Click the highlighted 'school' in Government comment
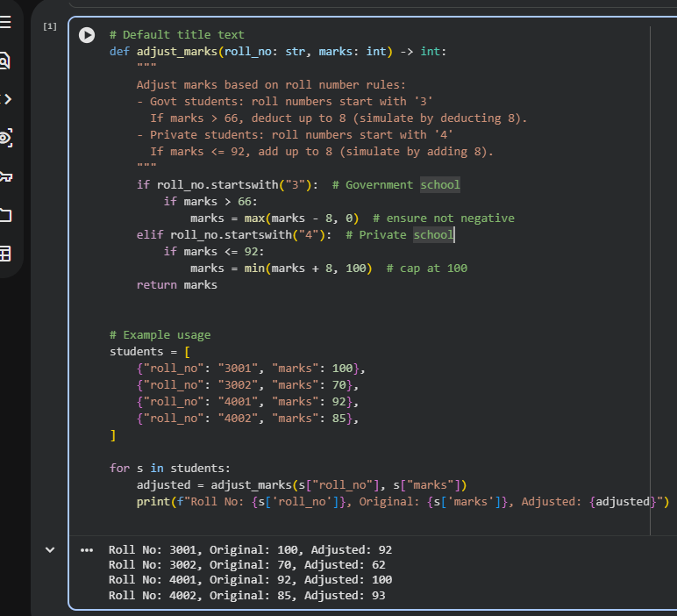 [440, 185]
